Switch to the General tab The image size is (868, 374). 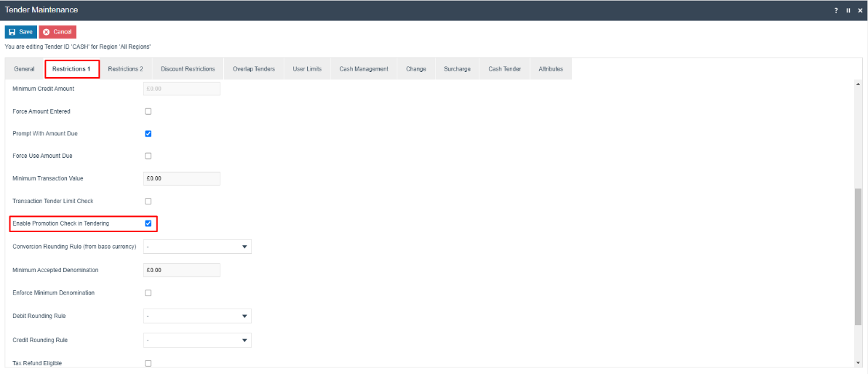tap(24, 69)
